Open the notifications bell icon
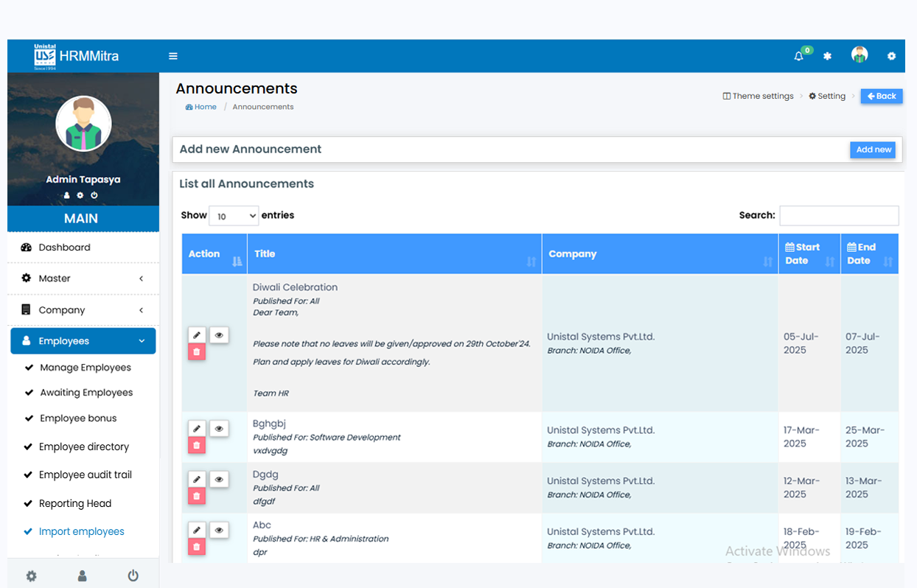917x588 pixels. coord(798,56)
